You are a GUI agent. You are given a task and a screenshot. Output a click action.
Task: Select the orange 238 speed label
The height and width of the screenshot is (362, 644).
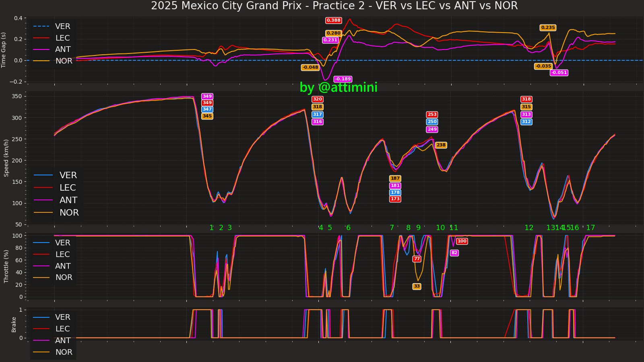[x=441, y=145]
